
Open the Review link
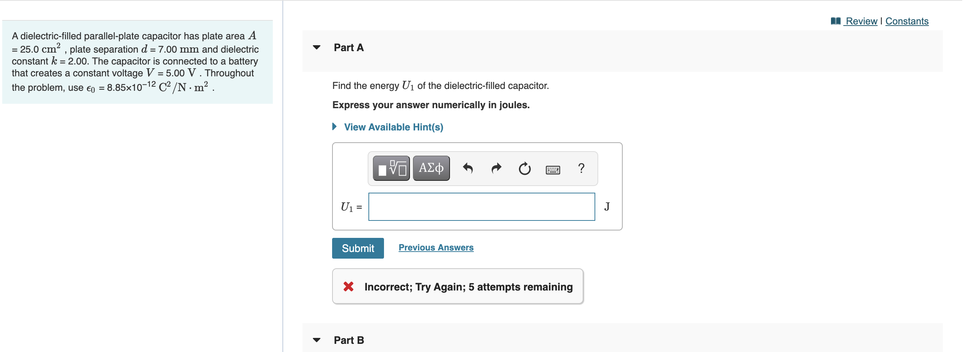click(861, 21)
